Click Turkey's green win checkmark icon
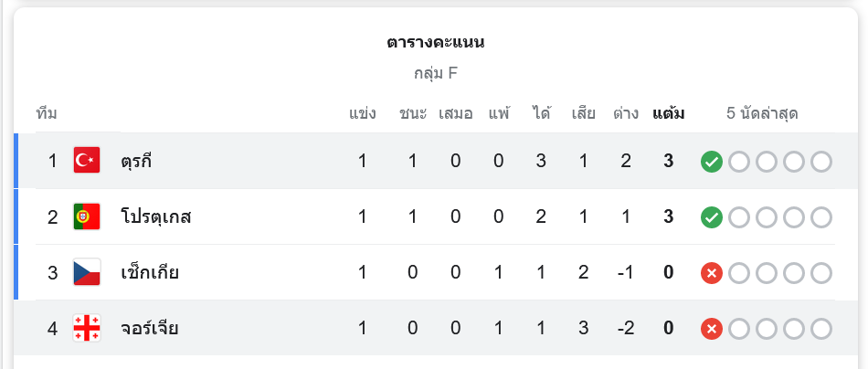This screenshot has height=369, width=868. pos(712,162)
